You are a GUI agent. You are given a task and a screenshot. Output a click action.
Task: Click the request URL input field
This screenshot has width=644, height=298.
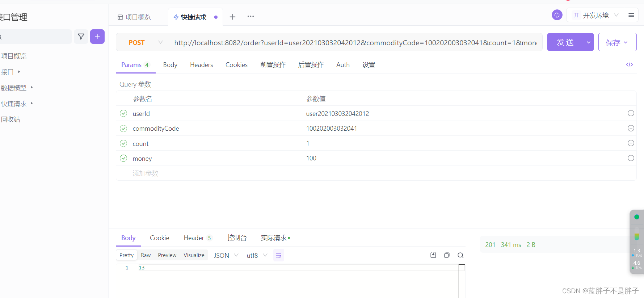pyautogui.click(x=356, y=43)
